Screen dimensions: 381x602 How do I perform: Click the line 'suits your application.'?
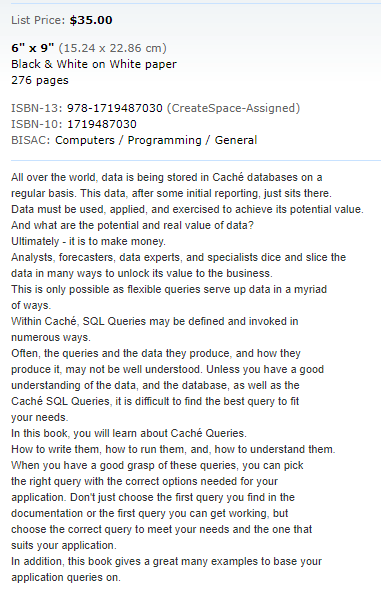click(64, 546)
